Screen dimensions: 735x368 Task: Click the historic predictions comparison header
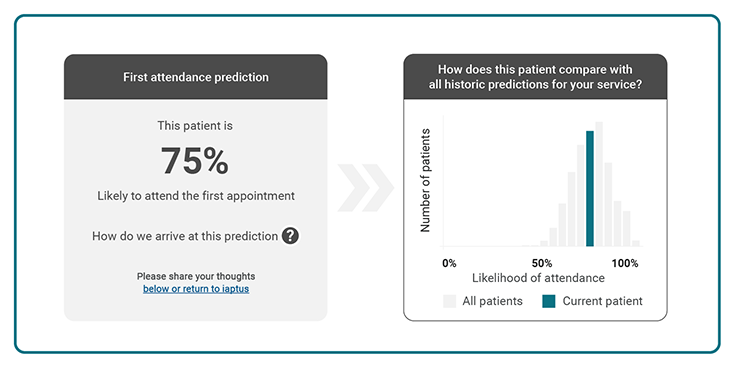point(535,77)
